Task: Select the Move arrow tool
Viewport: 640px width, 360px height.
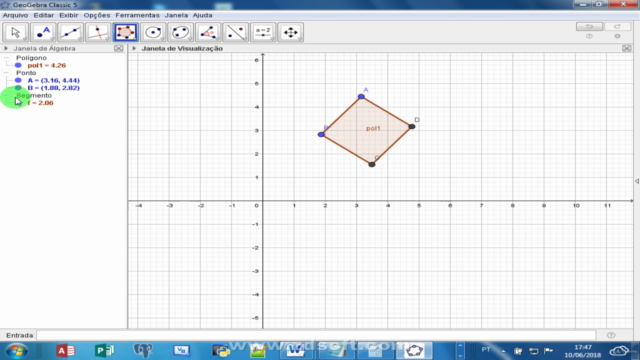Action: point(16,32)
